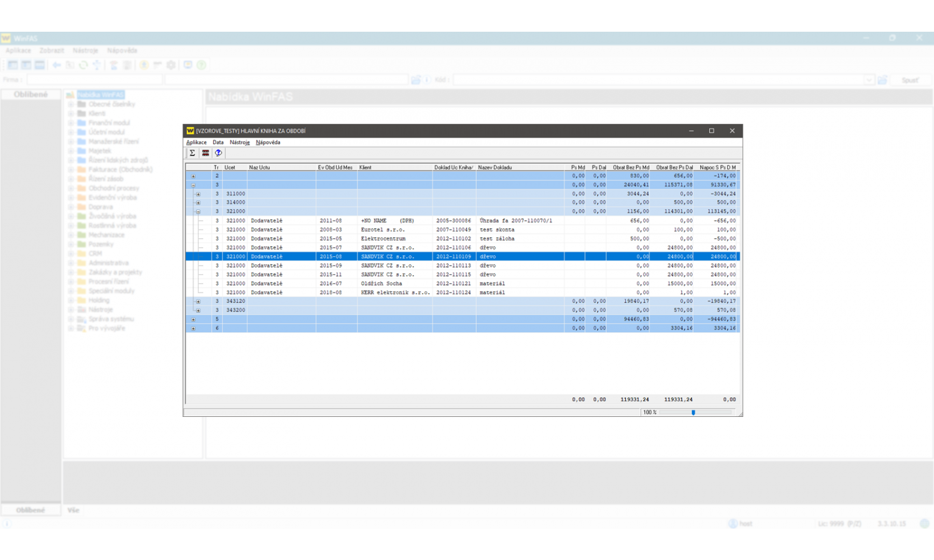Click the Kód input field
The height and width of the screenshot is (560, 934).
coord(659,80)
